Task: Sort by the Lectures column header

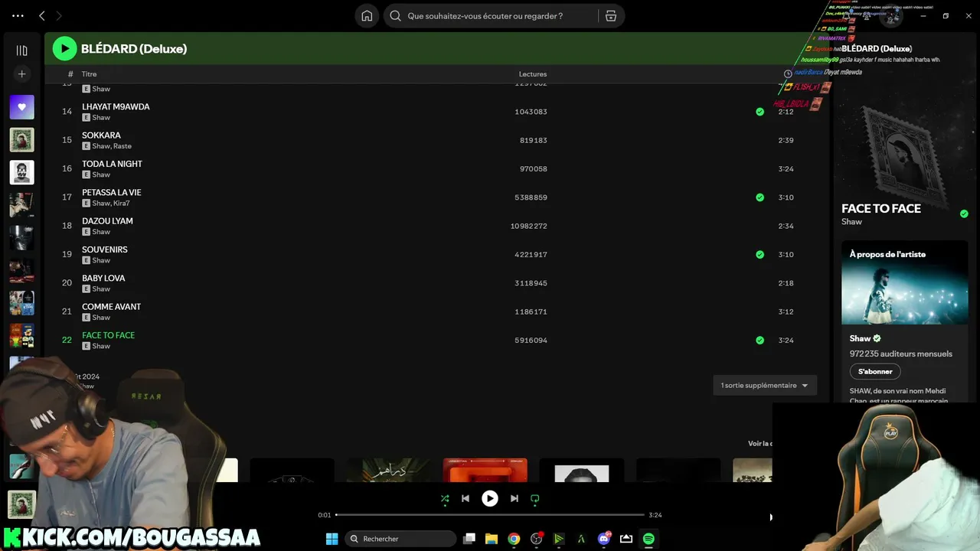Action: [x=533, y=74]
